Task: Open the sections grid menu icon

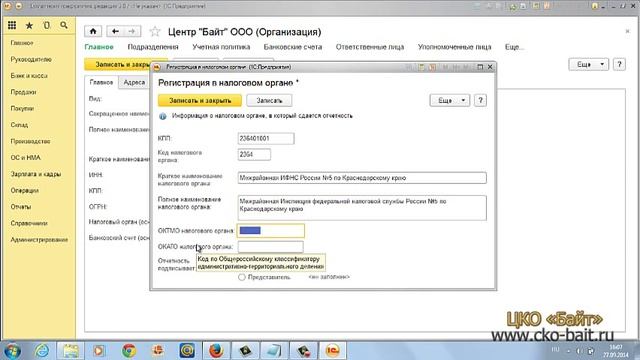Action: (12, 25)
